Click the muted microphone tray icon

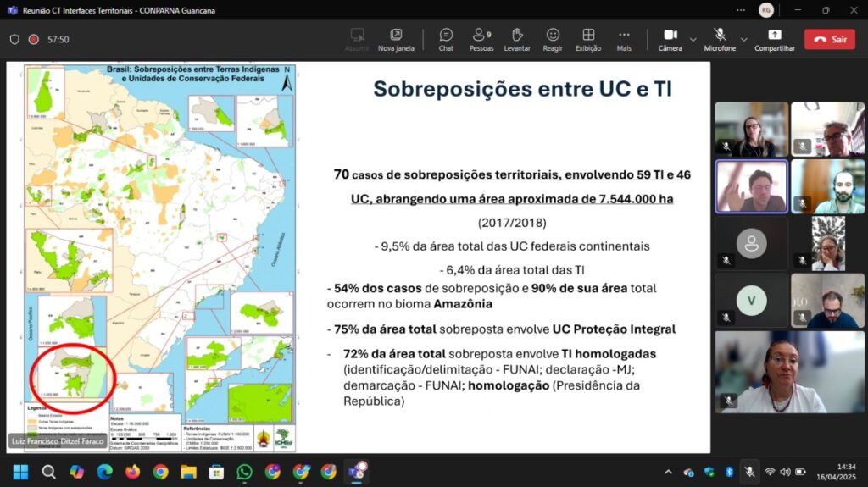tap(749, 472)
